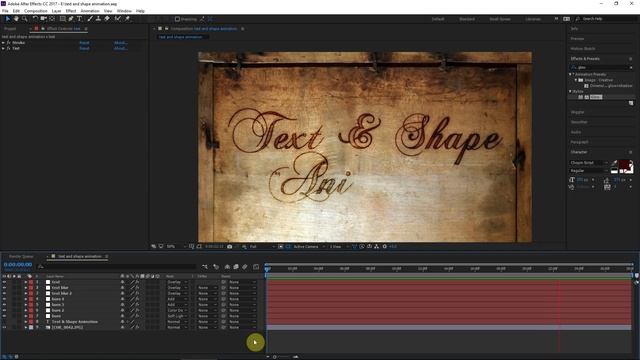The height and width of the screenshot is (360, 640).
Task: Click the Motion Blur master switch icon
Action: tap(245, 267)
